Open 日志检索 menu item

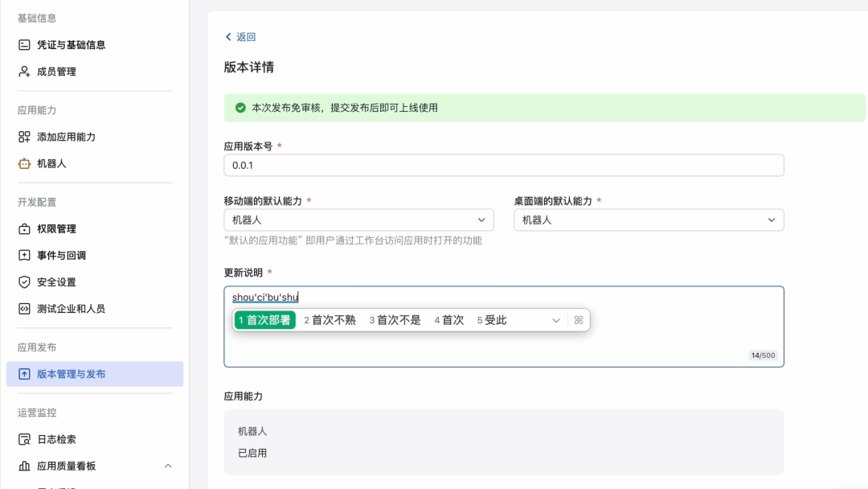click(56, 439)
